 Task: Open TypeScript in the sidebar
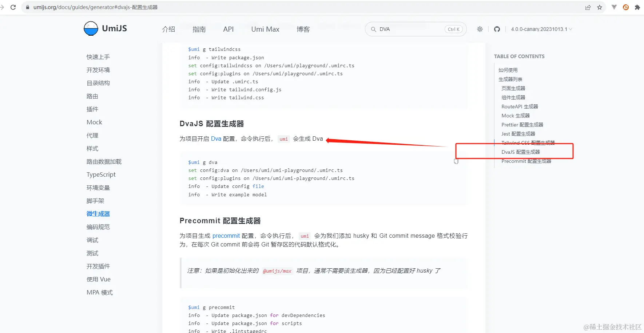point(101,174)
